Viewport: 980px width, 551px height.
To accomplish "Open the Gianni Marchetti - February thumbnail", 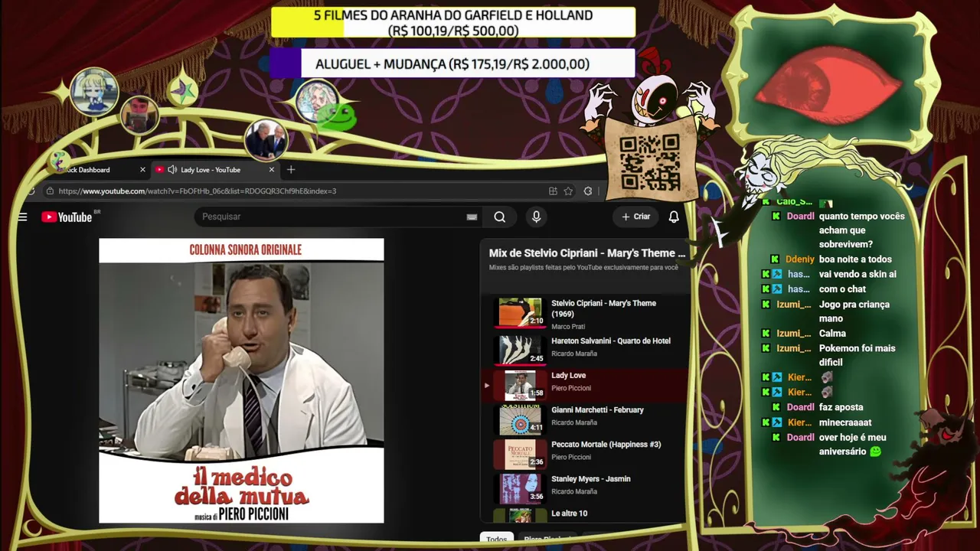I will (x=520, y=419).
